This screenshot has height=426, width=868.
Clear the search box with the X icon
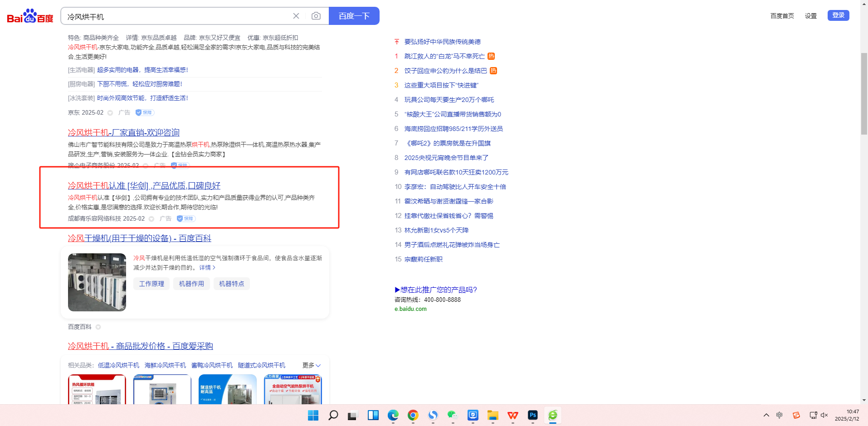click(296, 16)
